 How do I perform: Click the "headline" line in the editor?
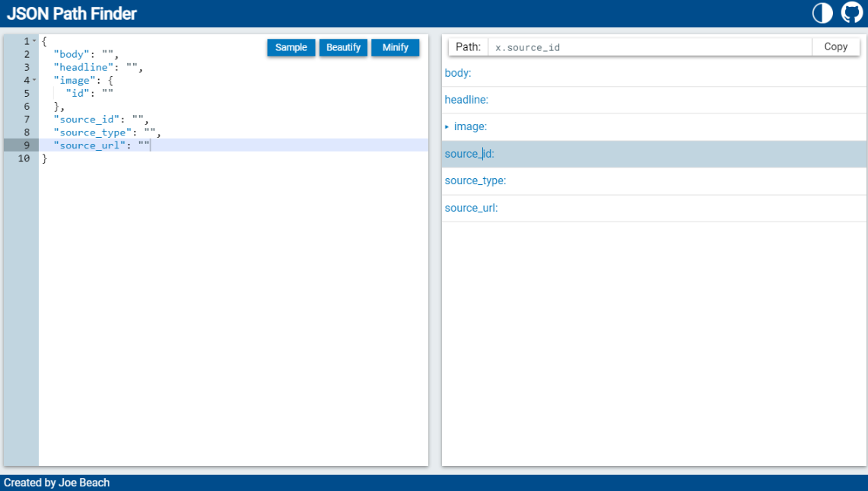point(87,68)
